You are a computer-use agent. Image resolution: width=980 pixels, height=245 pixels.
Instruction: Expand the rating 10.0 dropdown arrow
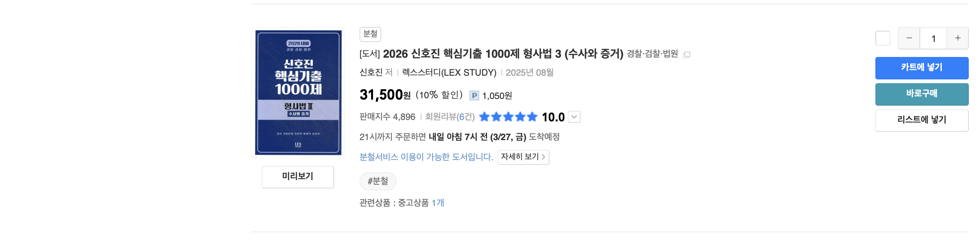(574, 117)
